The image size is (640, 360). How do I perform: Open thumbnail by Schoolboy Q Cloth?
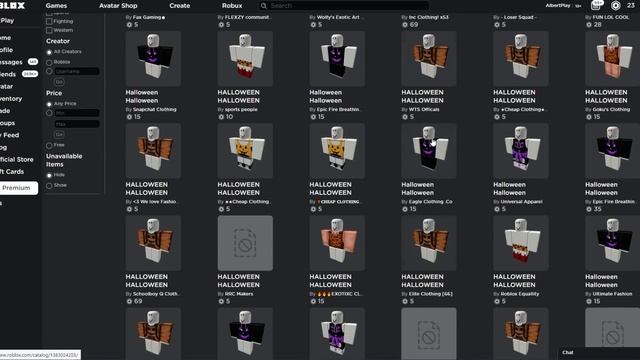(153, 243)
